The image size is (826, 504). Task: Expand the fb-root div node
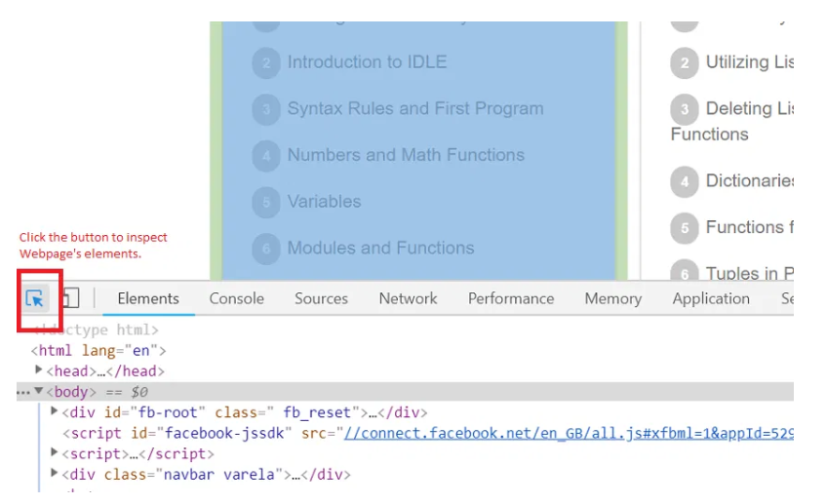[55, 412]
